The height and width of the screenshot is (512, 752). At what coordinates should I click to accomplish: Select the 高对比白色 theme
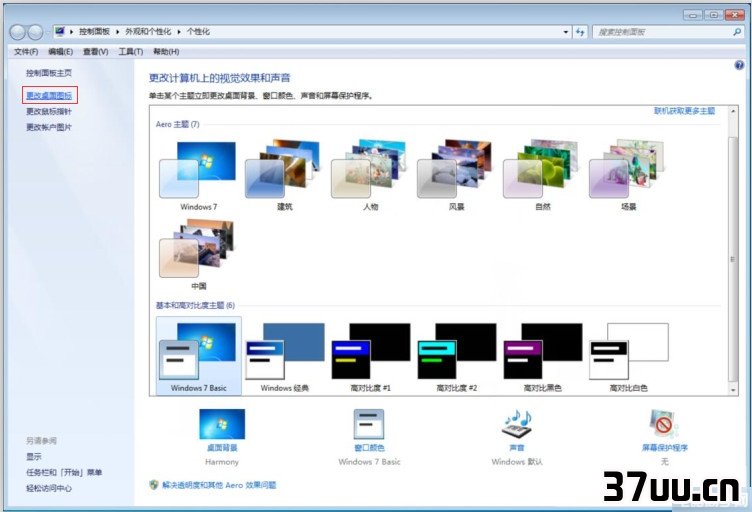628,357
